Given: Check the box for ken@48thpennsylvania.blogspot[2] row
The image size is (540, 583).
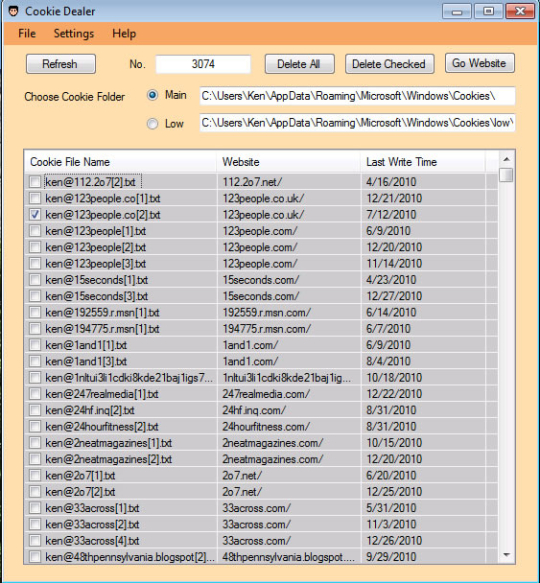Looking at the screenshot, I should (x=35, y=557).
